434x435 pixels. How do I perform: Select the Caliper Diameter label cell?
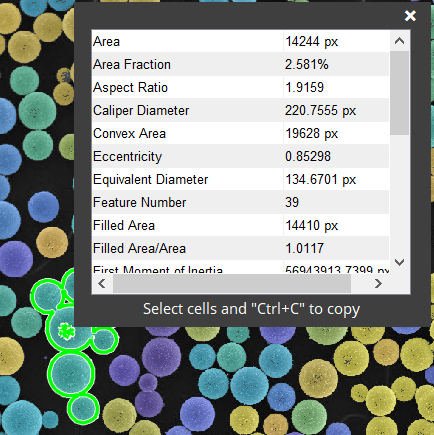click(x=187, y=110)
